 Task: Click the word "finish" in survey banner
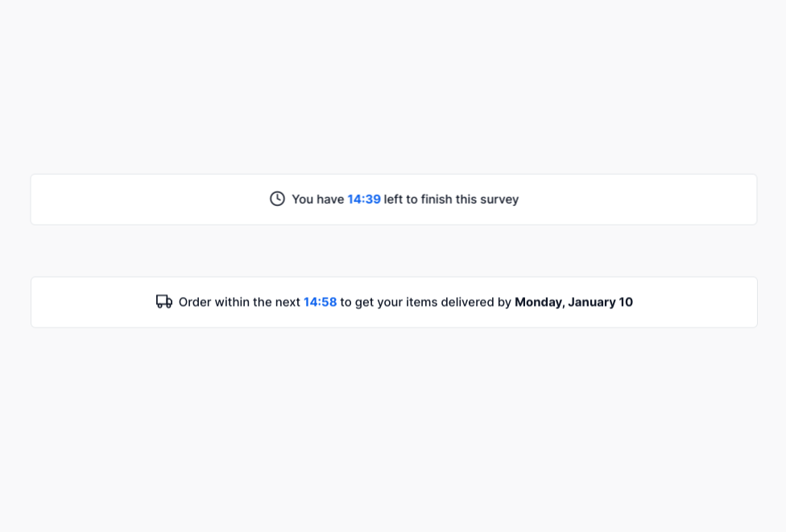tap(436, 199)
